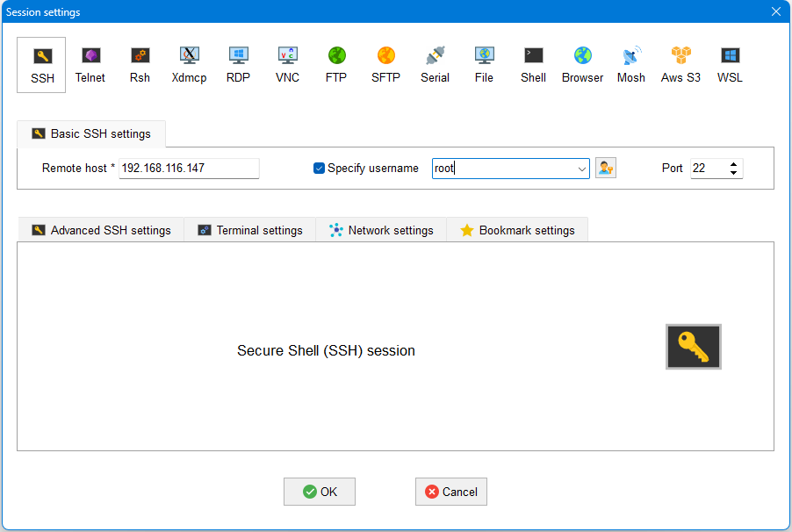Pick the Xdmcp session type
The width and height of the screenshot is (792, 532).
[x=189, y=65]
